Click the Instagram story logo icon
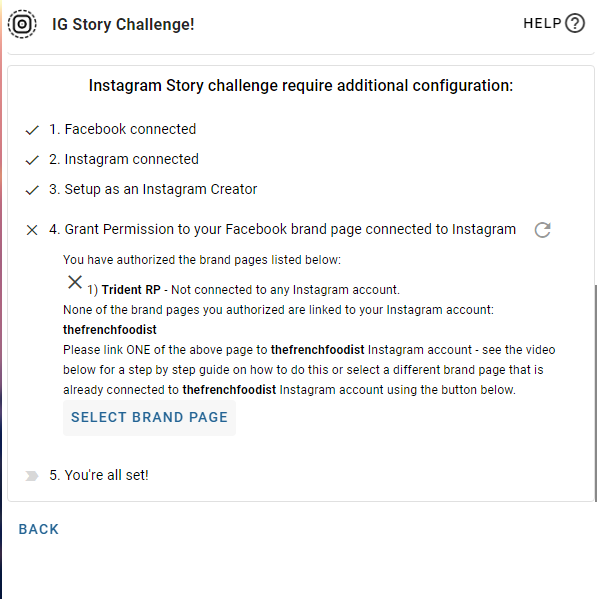Screen dimensions: 601x599 coord(22,24)
